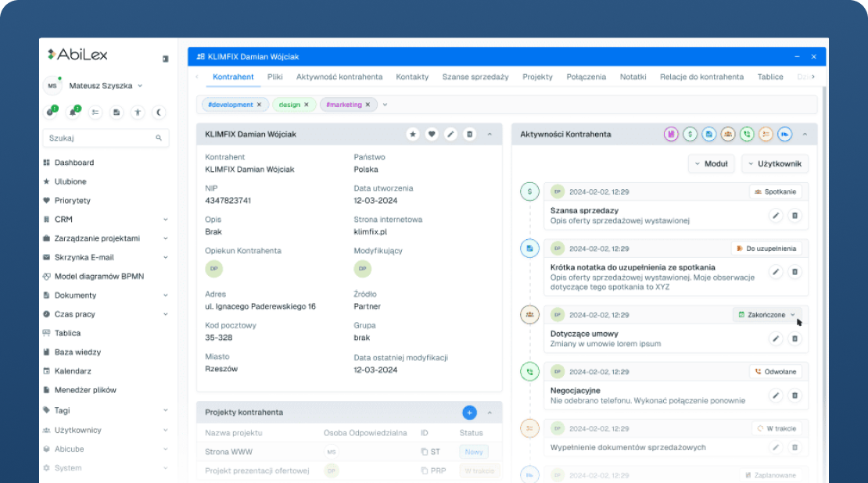Viewport: 868px width, 483px height.
Task: Switch to the Pliki tab
Action: (274, 77)
